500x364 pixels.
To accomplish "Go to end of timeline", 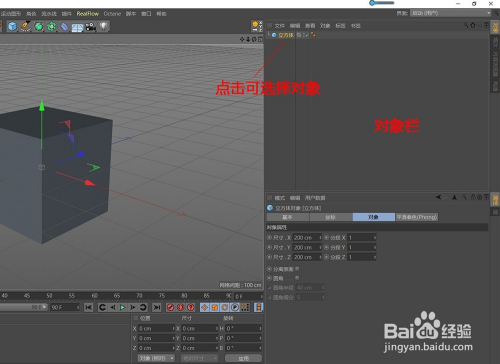I will click(x=157, y=307).
